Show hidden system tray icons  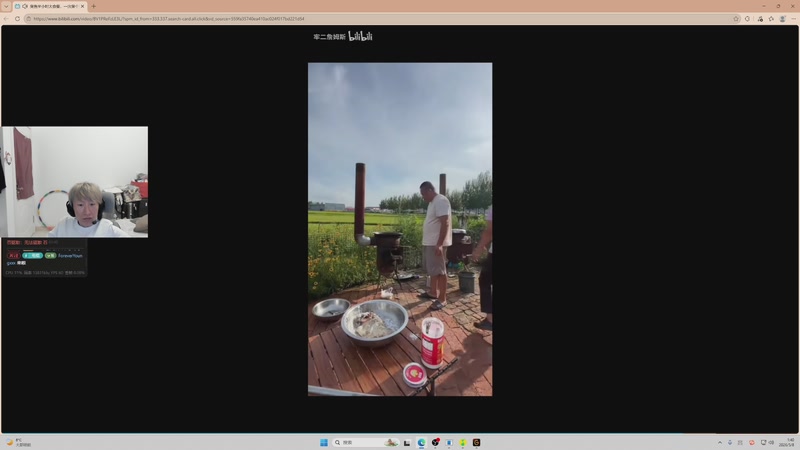(720, 442)
